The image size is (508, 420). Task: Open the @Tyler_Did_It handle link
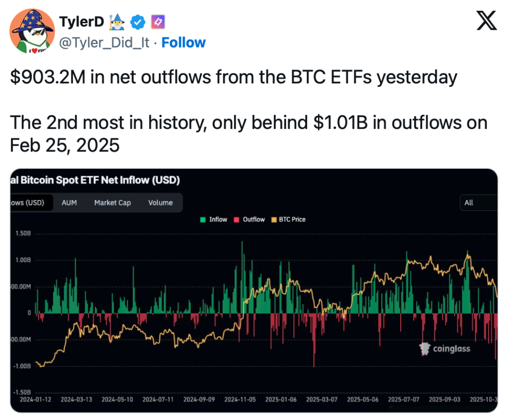(104, 43)
